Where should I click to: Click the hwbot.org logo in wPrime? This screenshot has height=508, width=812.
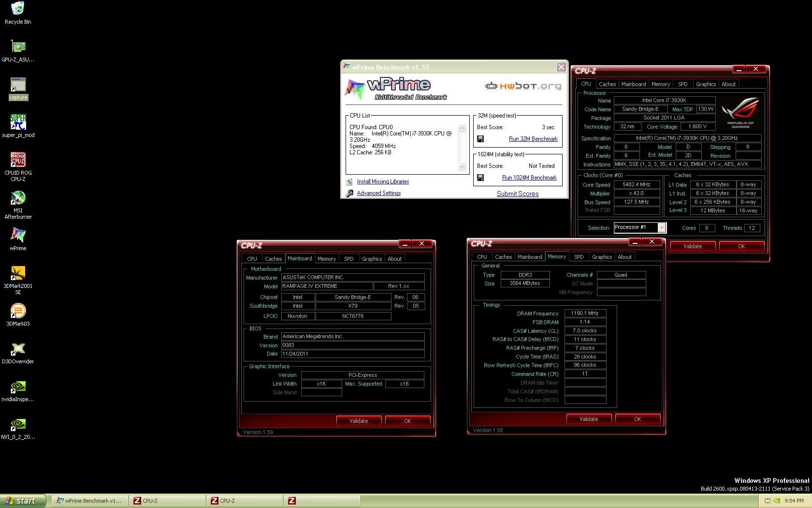click(523, 86)
